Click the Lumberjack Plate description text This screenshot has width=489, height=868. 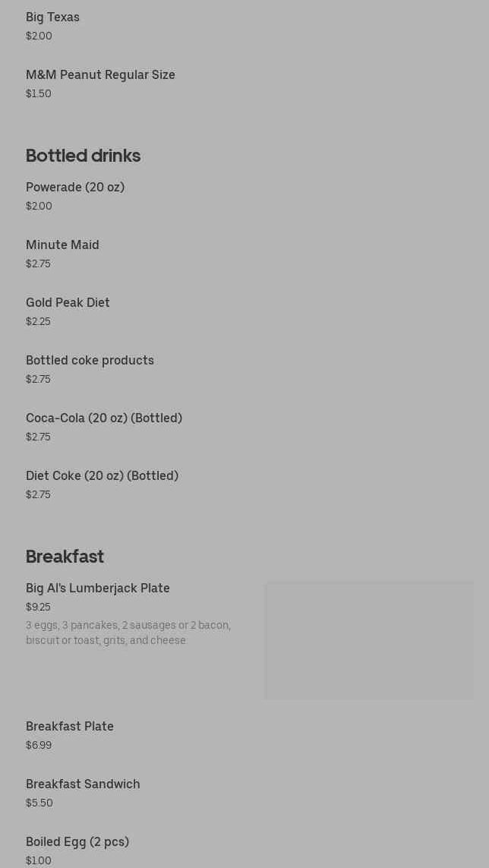[128, 633]
